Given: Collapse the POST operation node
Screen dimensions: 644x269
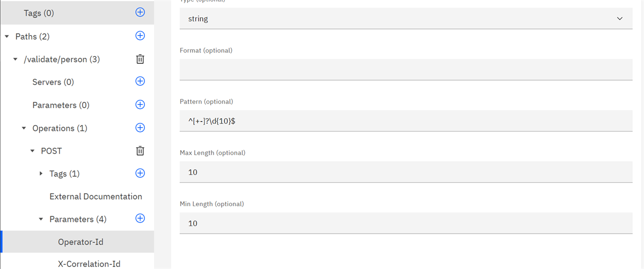Looking at the screenshot, I should (x=33, y=151).
